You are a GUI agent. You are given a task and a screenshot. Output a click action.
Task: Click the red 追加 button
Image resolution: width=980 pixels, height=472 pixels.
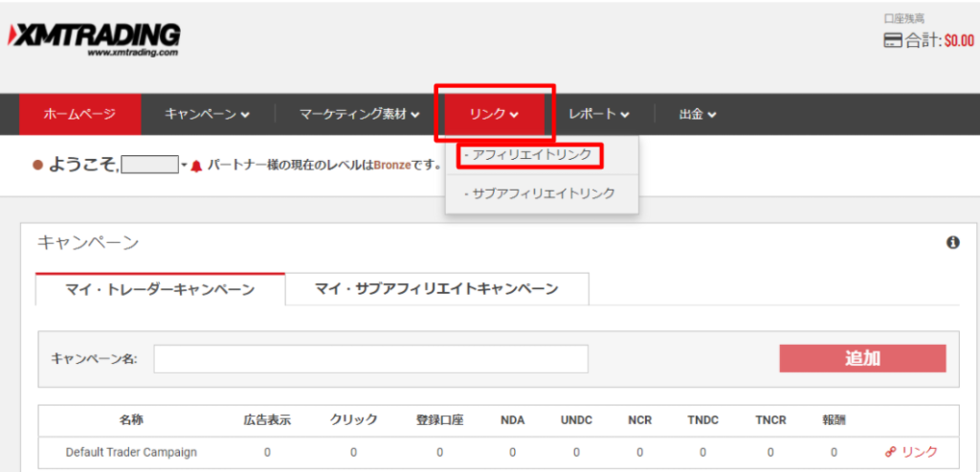[x=862, y=359]
